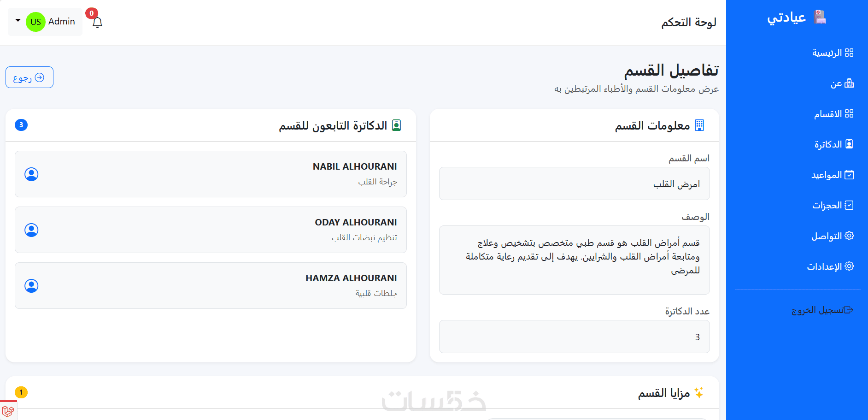Go to الاقسام in the sidebar

(834, 114)
